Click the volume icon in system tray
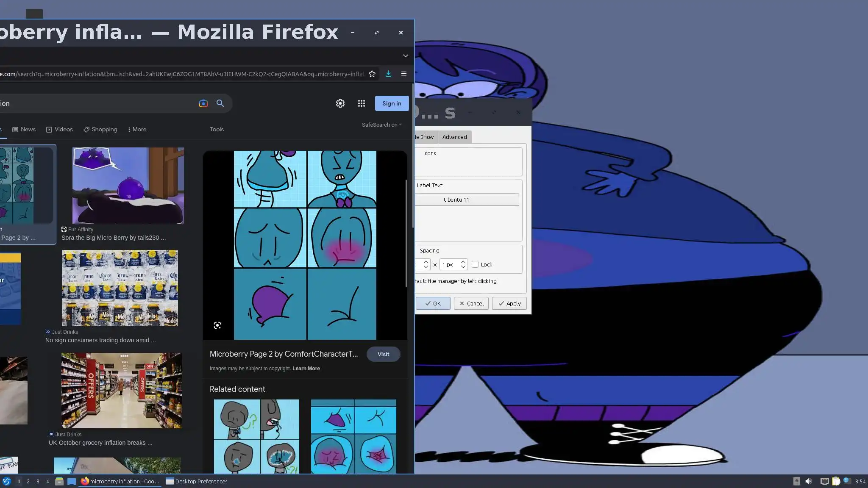The height and width of the screenshot is (488, 868). (809, 481)
